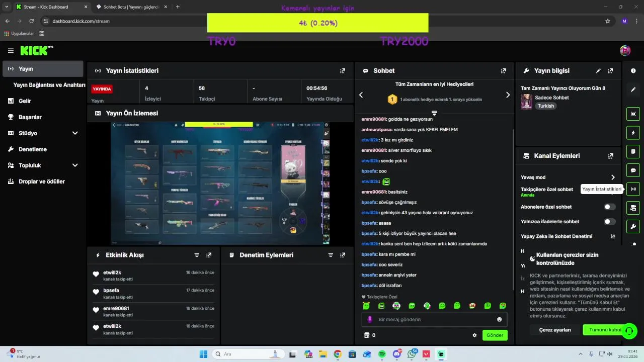Click the donation goal progress bar overlay
The width and height of the screenshot is (644, 362).
(x=317, y=23)
